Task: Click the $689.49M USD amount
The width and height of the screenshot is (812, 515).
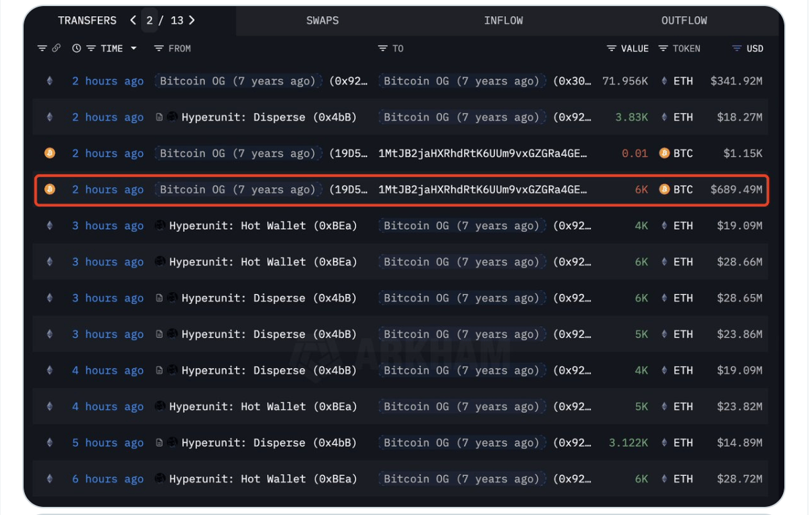Action: coord(736,189)
